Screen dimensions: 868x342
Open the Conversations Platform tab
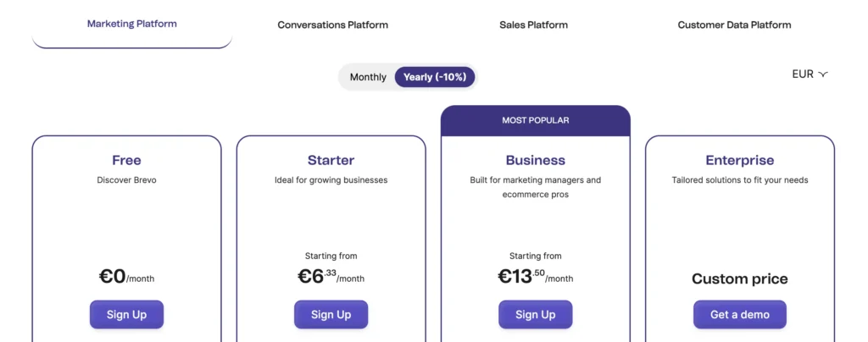[x=332, y=25]
